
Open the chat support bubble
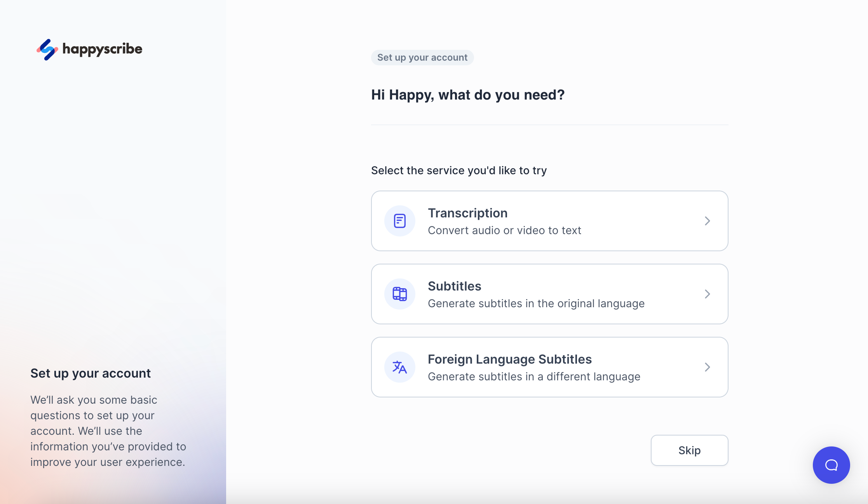click(x=831, y=465)
